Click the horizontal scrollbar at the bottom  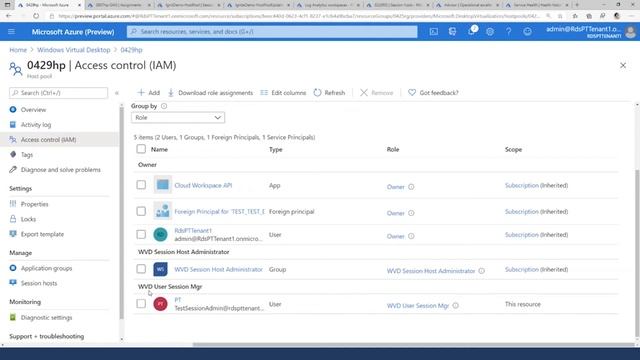(x=412, y=344)
